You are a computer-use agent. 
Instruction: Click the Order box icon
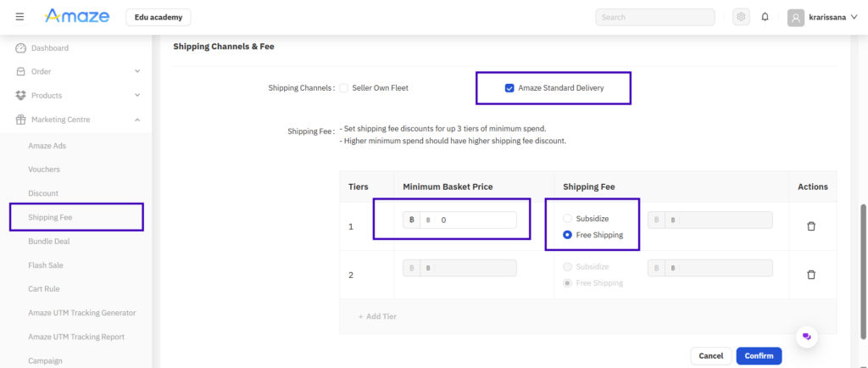pyautogui.click(x=20, y=71)
